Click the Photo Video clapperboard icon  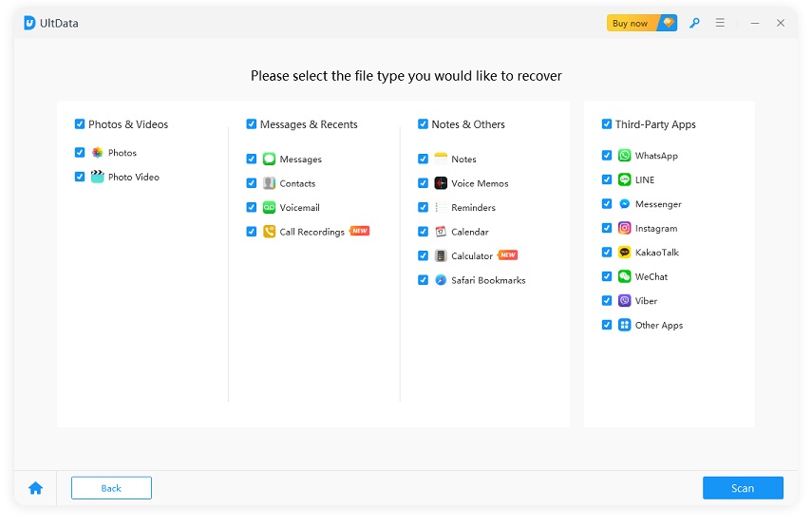pos(97,177)
